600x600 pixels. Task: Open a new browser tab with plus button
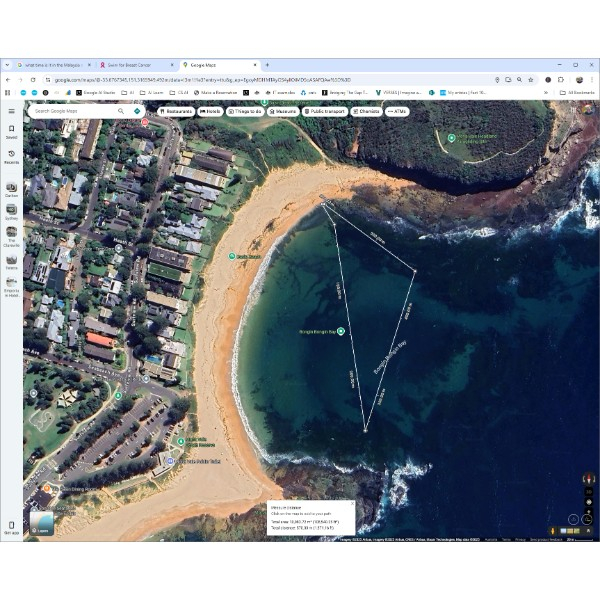click(267, 65)
